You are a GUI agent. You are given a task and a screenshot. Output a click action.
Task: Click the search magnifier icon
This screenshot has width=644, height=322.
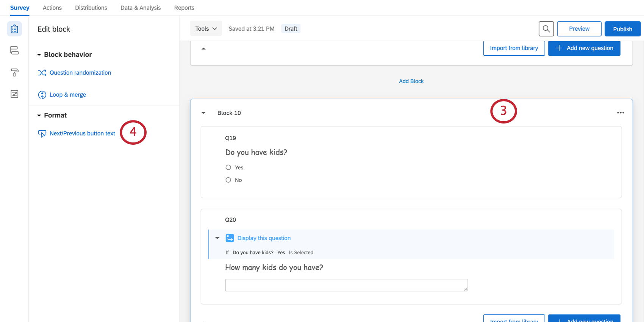546,29
